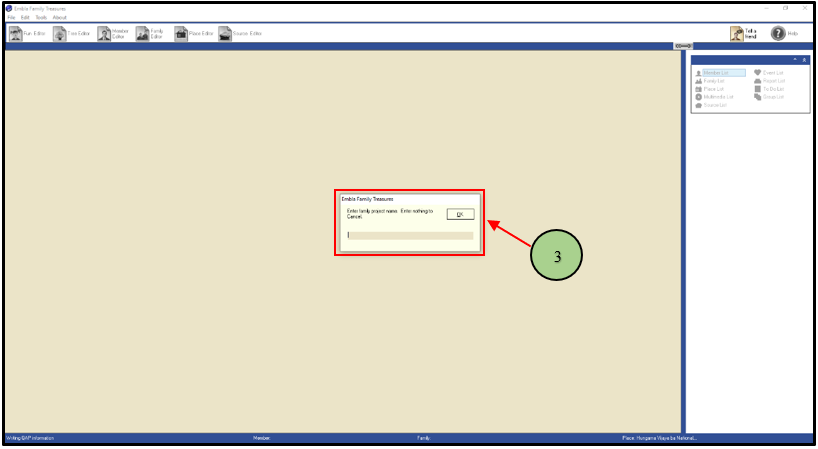Click the double-chevron collapse button on list panel
This screenshot has height=449, width=818.
804,60
